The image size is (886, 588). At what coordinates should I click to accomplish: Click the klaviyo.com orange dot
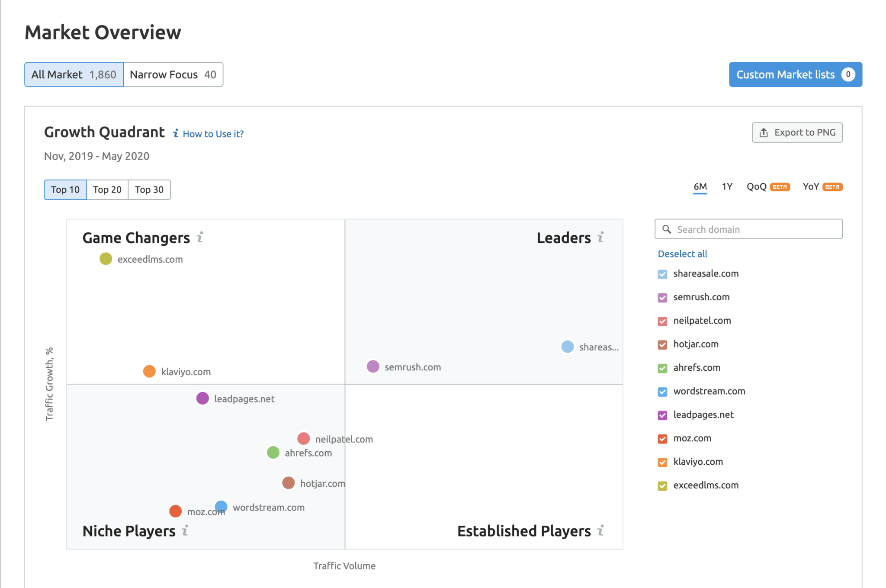point(149,371)
